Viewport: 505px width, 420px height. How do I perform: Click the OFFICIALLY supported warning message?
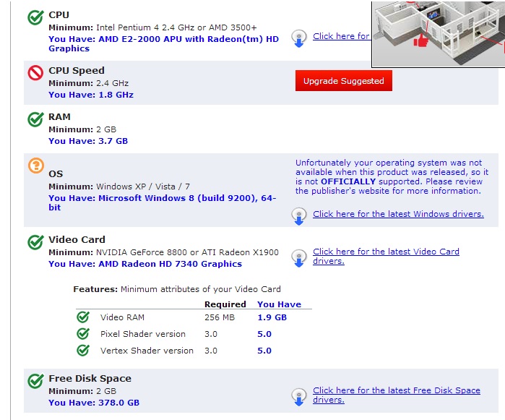392,176
